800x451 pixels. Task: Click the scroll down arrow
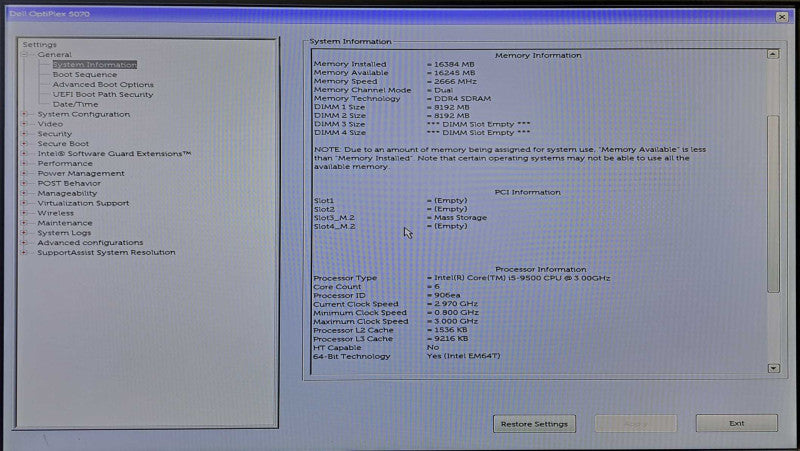pyautogui.click(x=773, y=368)
